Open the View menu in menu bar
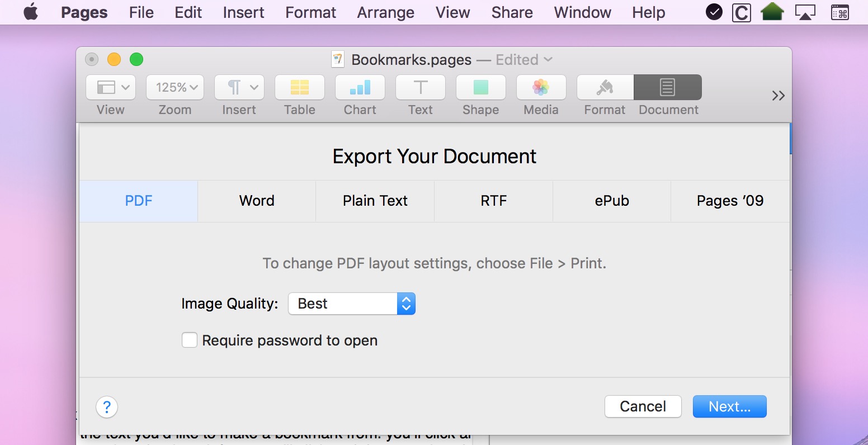Viewport: 868px width, 445px height. (x=453, y=12)
